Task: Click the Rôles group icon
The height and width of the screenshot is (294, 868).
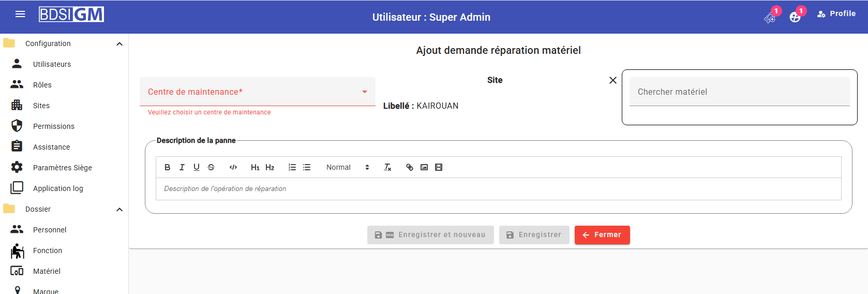Action: pyautogui.click(x=17, y=84)
